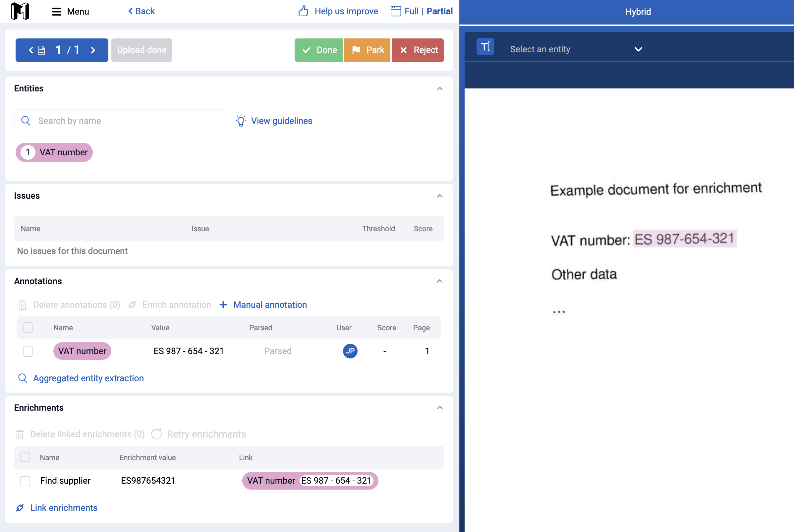Click the Enrich annotation link icon
This screenshot has height=532, width=794.
click(x=132, y=305)
